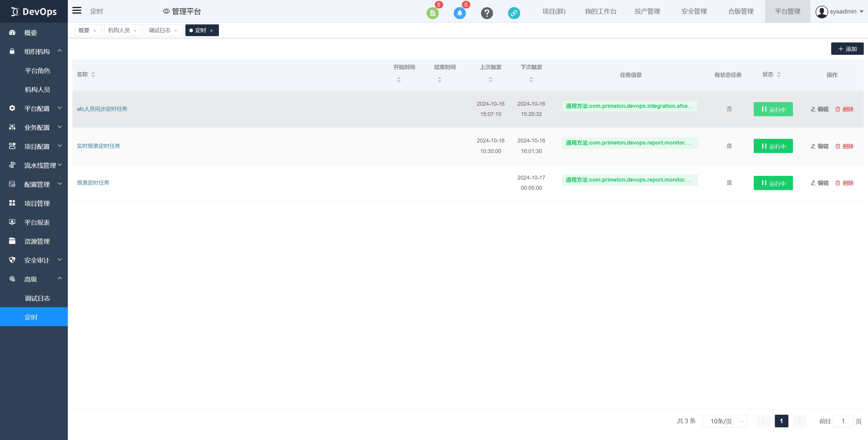Open the 实时报表定时任务 link
Viewport: 868px width, 440px height.
tap(98, 146)
